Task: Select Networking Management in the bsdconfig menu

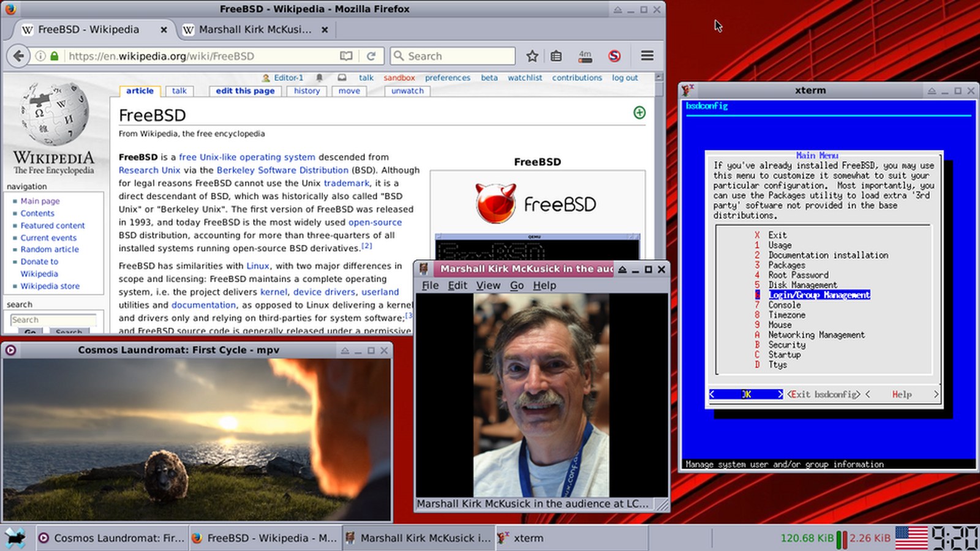Action: (816, 335)
